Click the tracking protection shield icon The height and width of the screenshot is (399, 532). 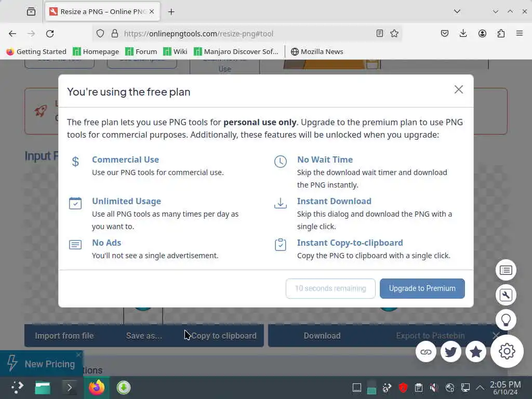(100, 34)
